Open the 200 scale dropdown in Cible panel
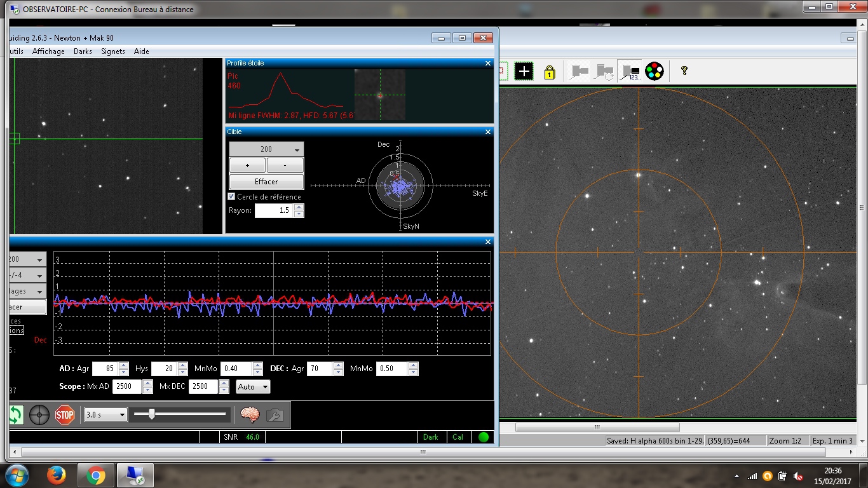 [x=266, y=149]
